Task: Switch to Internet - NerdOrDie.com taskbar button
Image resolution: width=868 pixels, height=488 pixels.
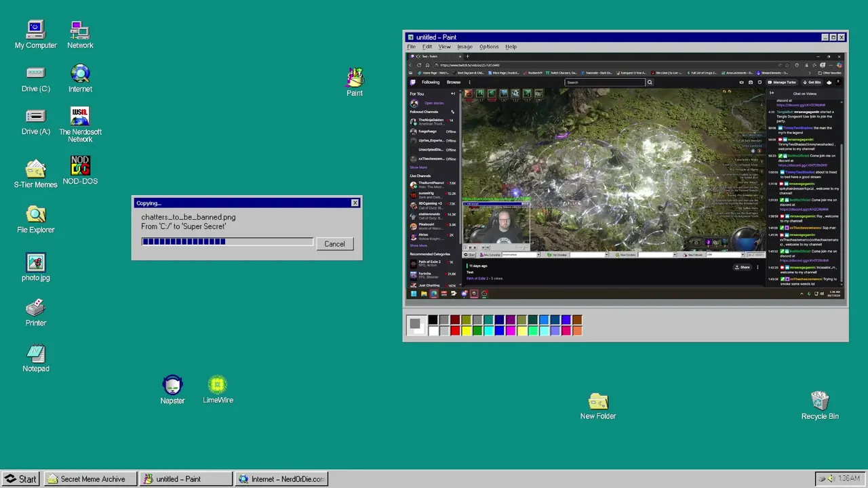Action: [x=281, y=479]
